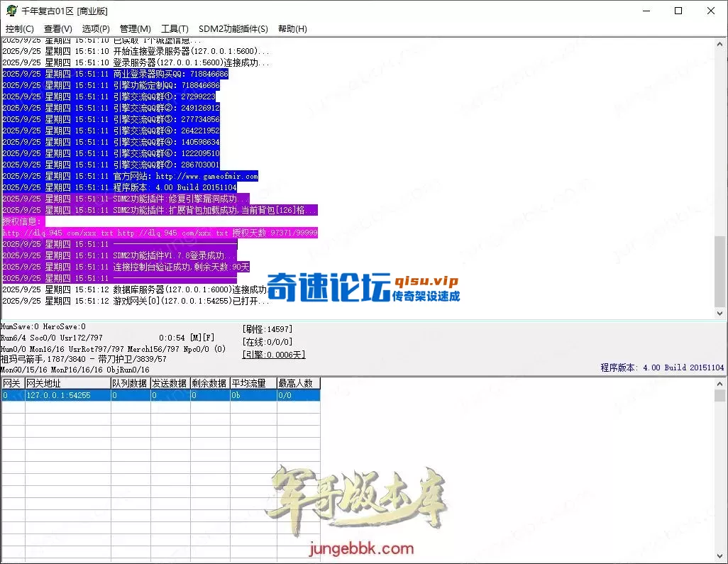Viewport: 728px width, 564px height.
Task: Click the HumSave:0 HeroSave:0 status line
Action: pyautogui.click(x=43, y=327)
